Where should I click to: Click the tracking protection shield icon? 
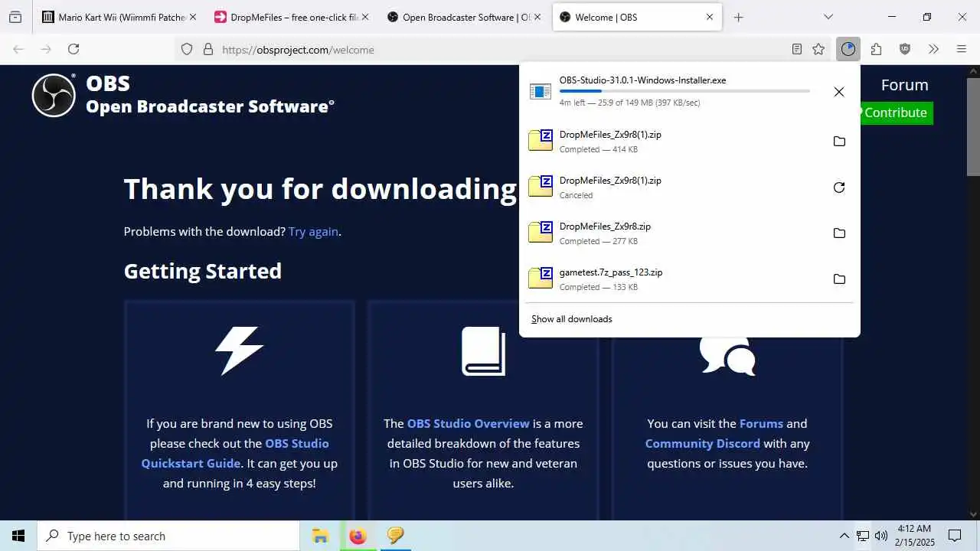pos(187,49)
